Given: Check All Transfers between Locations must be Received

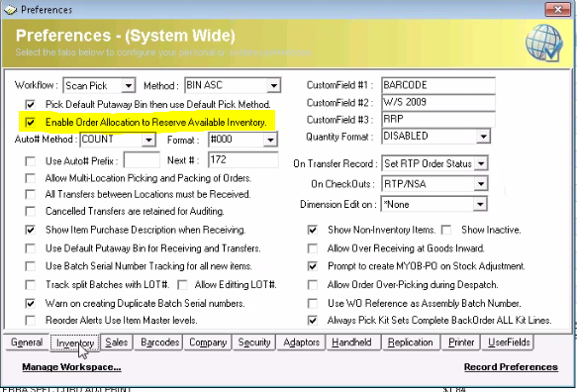Looking at the screenshot, I should [30, 194].
